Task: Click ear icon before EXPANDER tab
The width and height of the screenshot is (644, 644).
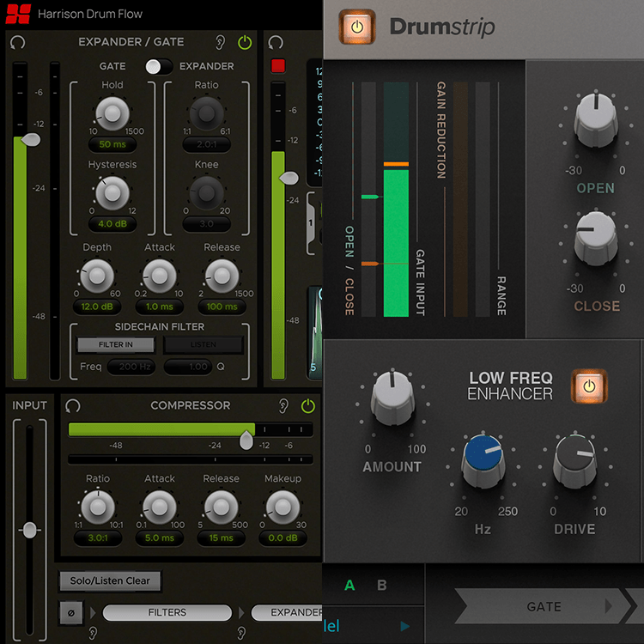Action: [x=241, y=633]
